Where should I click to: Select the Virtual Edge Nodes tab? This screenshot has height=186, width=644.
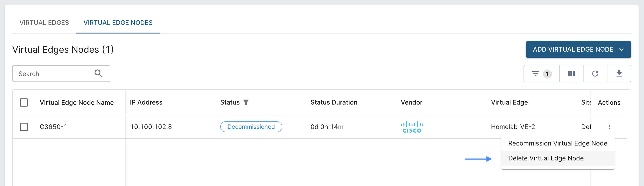click(118, 23)
